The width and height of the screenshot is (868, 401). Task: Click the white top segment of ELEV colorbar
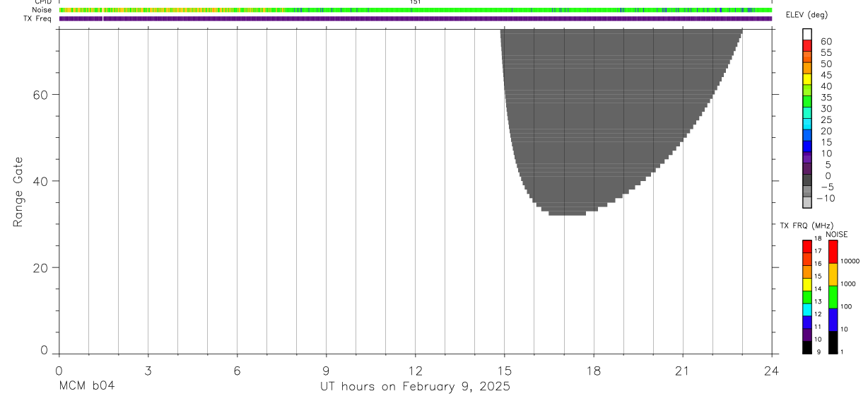pos(807,35)
